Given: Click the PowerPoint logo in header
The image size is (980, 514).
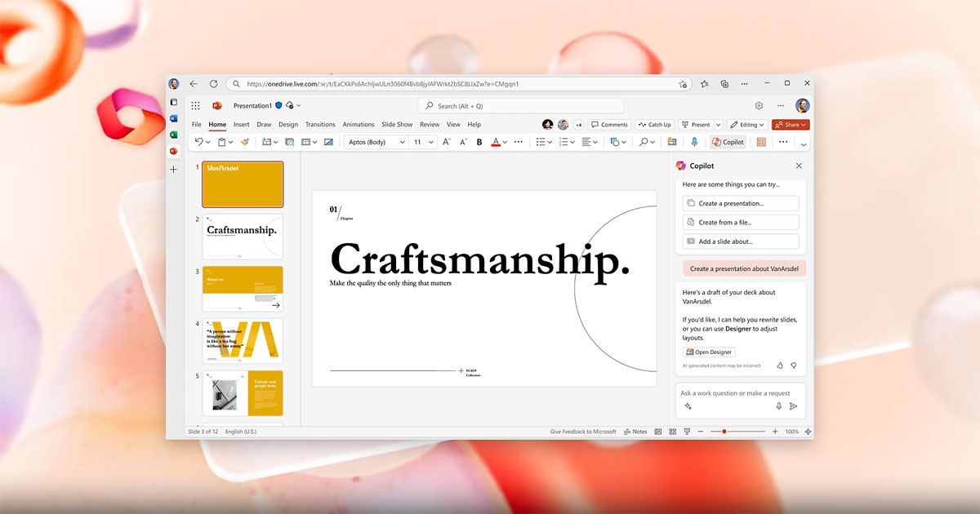Looking at the screenshot, I should (x=217, y=105).
